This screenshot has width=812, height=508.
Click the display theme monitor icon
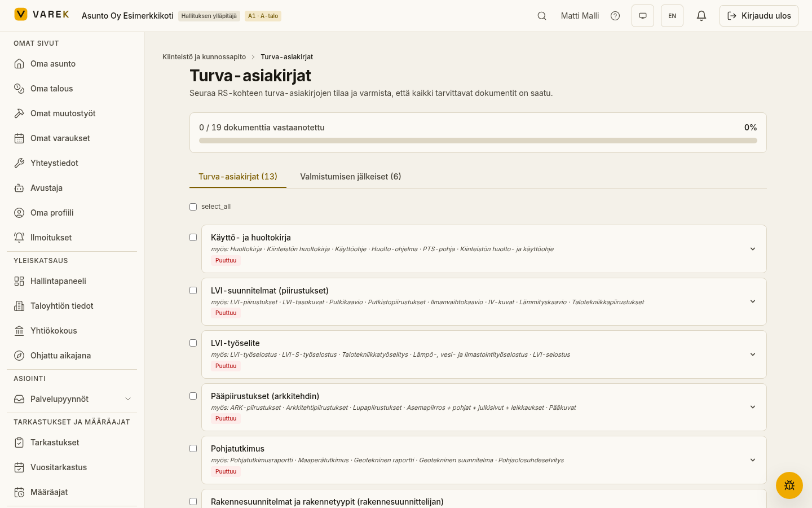click(x=643, y=16)
